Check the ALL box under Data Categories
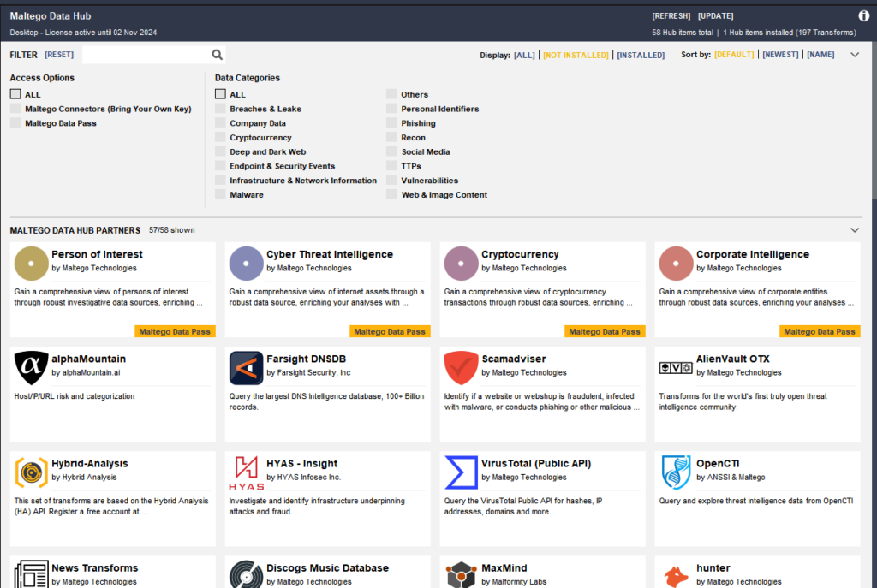 coord(220,94)
